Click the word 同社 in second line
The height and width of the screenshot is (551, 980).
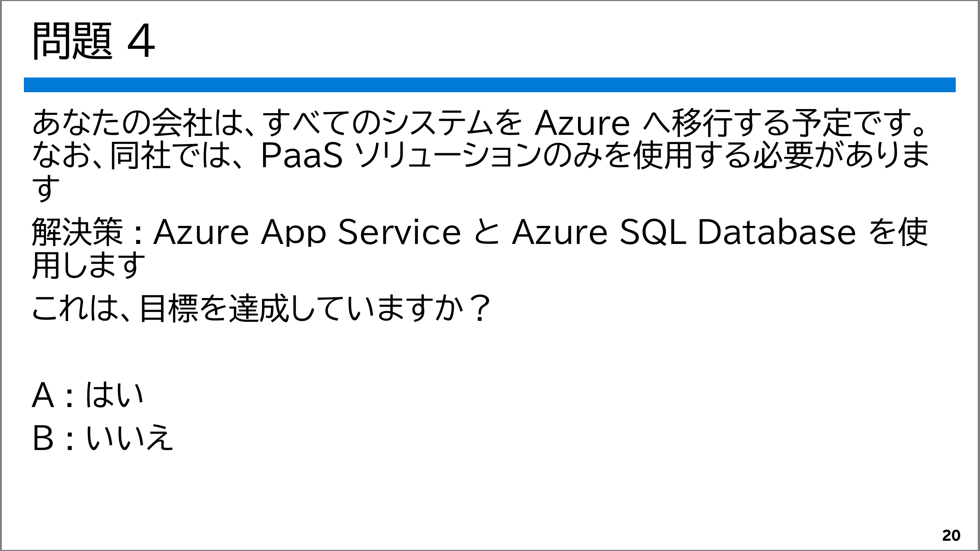140,155
